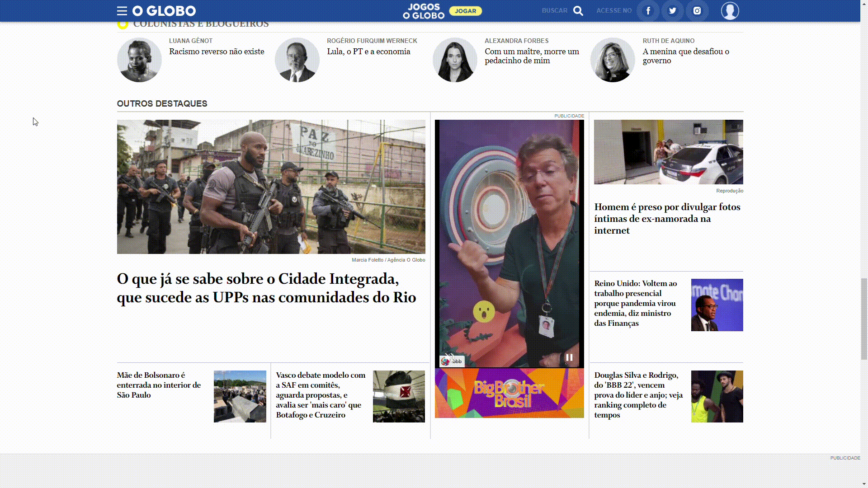The image size is (868, 488).
Task: Click the Big Brother Brasil banner
Action: pos(509,393)
